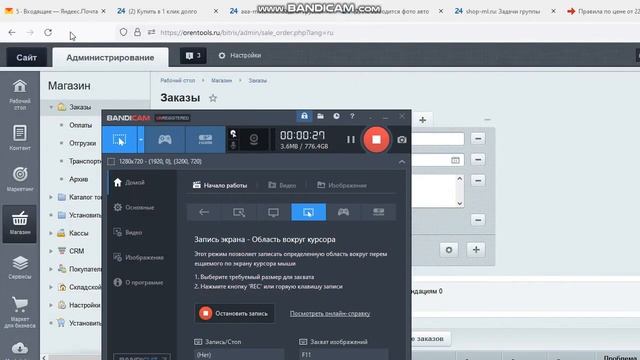Select HDMI device icon in mode row
Image resolution: width=640 pixels, height=360 pixels.
(x=378, y=212)
